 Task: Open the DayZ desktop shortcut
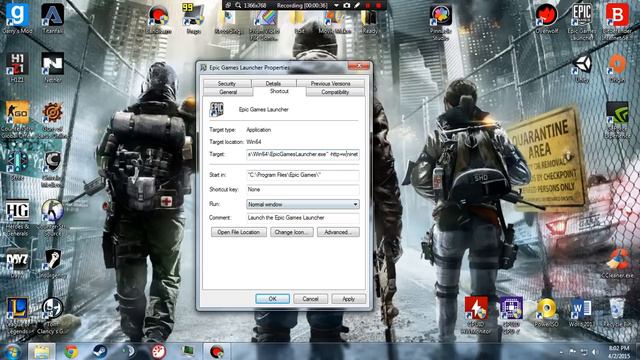click(x=17, y=264)
